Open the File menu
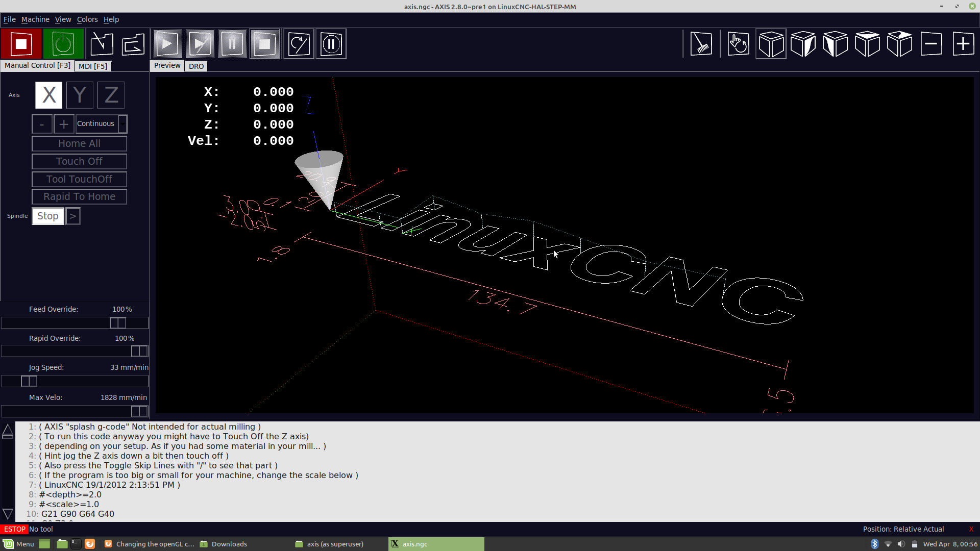Viewport: 980px width, 551px height. [x=10, y=19]
